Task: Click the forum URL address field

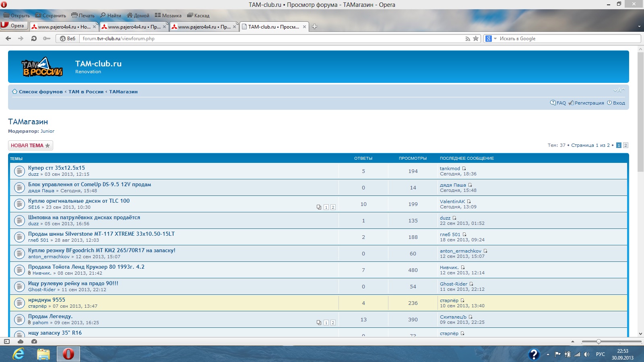Action: pyautogui.click(x=270, y=39)
